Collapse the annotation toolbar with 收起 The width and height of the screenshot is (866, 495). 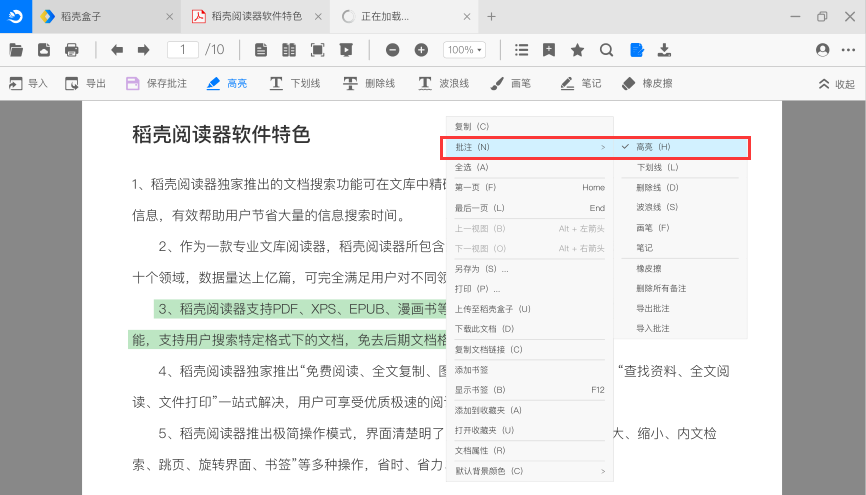point(836,84)
